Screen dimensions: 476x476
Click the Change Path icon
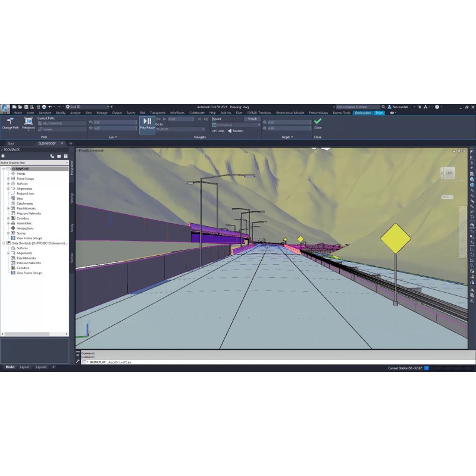[x=10, y=121]
